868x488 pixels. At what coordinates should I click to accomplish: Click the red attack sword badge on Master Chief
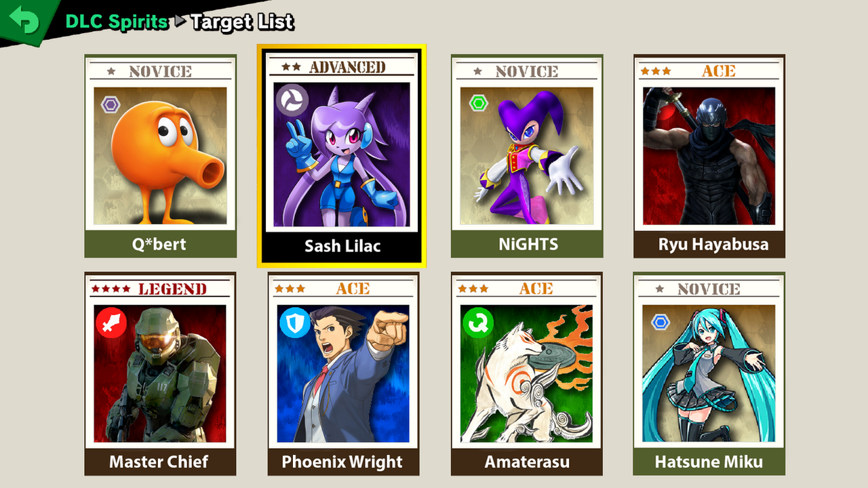coord(111,323)
